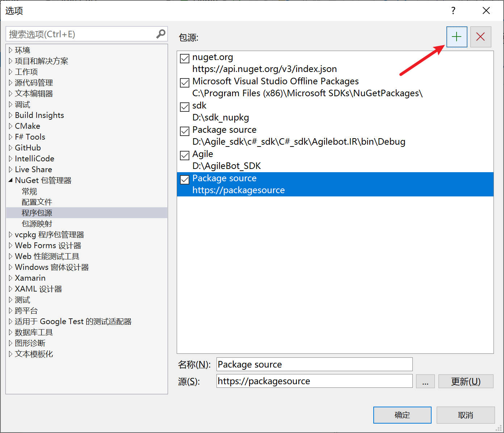Collapse the NuGet 包管理器 tree node
This screenshot has width=504, height=433.
10,180
